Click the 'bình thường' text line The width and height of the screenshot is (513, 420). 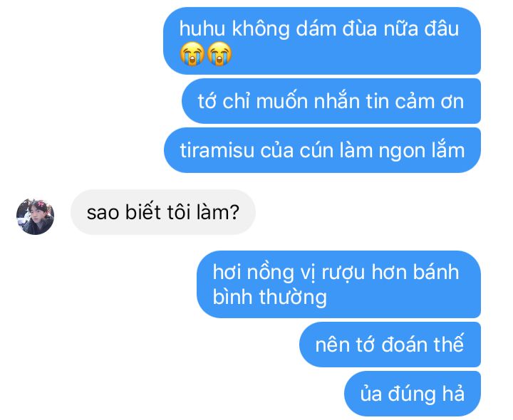click(x=269, y=298)
